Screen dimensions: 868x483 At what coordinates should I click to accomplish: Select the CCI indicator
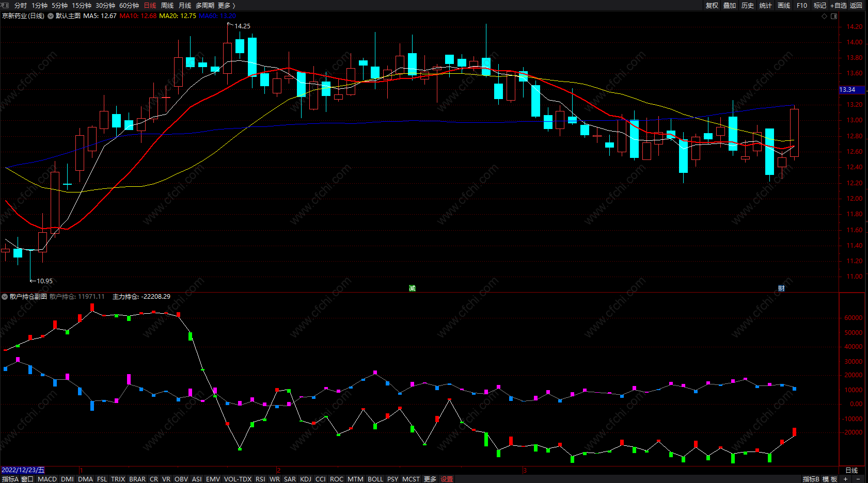[321, 479]
